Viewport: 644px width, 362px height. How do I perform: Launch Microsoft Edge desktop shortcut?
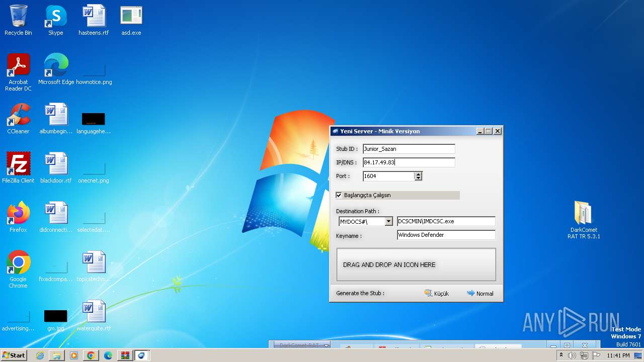pos(56,69)
